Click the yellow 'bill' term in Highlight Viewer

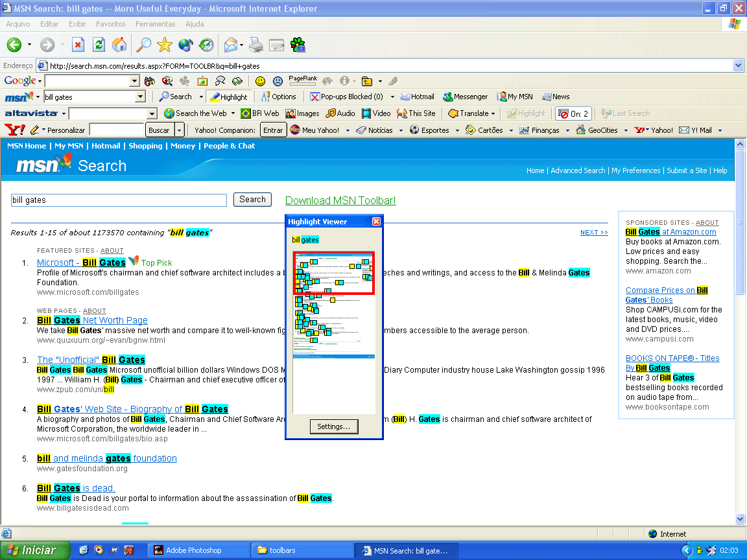click(296, 240)
